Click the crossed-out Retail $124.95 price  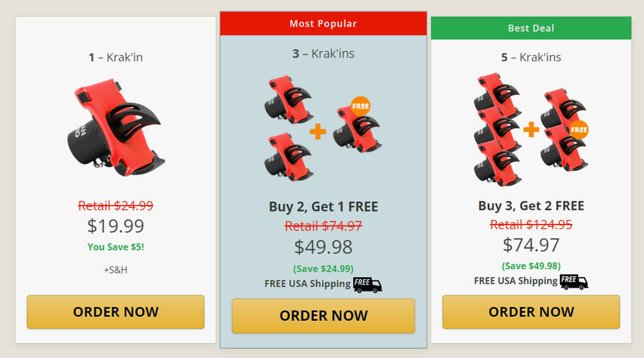click(x=531, y=225)
